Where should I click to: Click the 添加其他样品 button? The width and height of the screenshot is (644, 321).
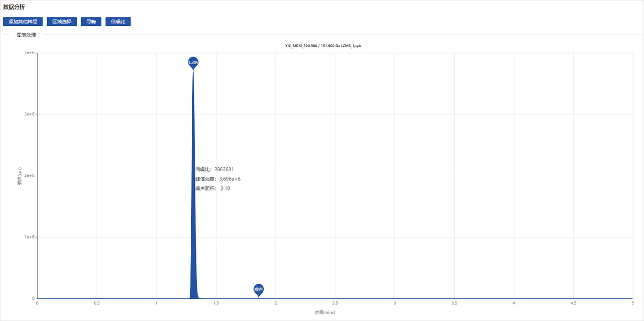coord(23,22)
